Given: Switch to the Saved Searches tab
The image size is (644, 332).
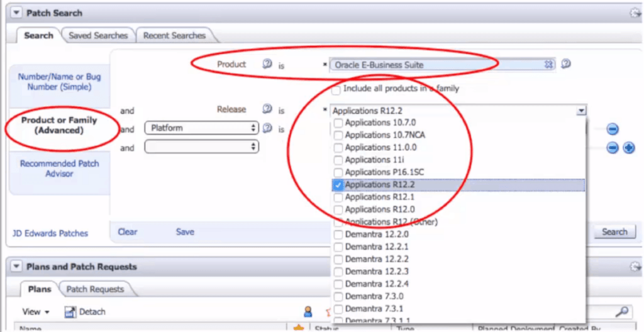Looking at the screenshot, I should (x=98, y=36).
